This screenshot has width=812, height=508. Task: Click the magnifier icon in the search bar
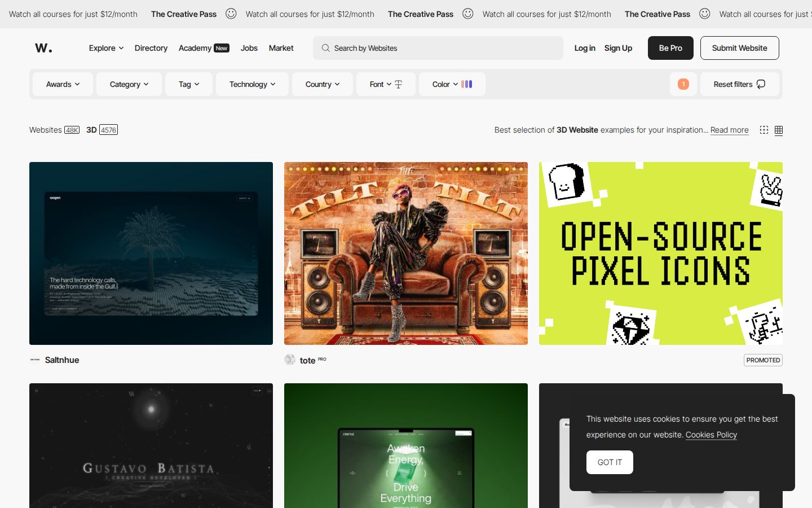(326, 48)
